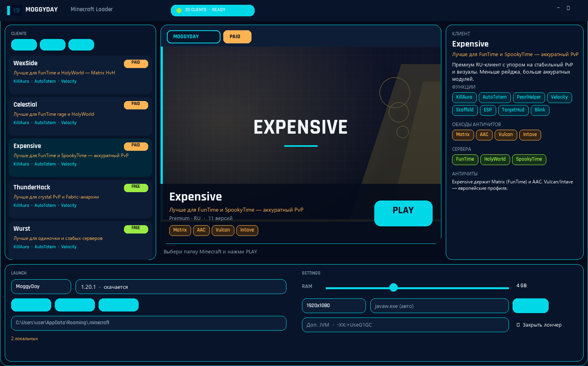
Task: Click the PAID badge on the Celestial card
Action: (x=136, y=105)
